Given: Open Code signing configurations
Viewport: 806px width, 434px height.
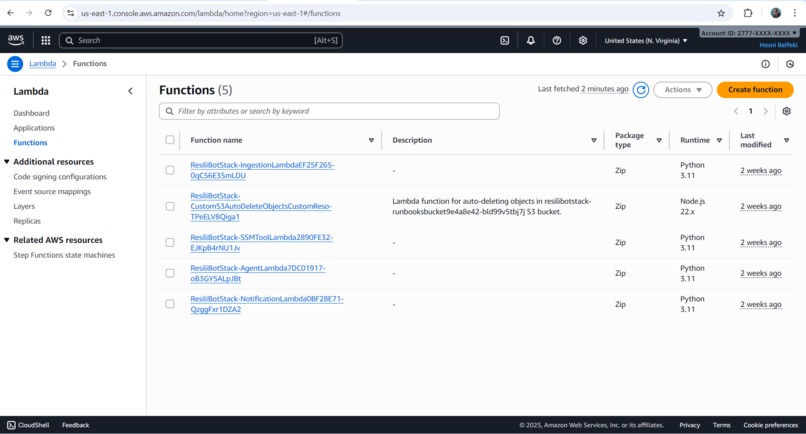Looking at the screenshot, I should [x=60, y=176].
